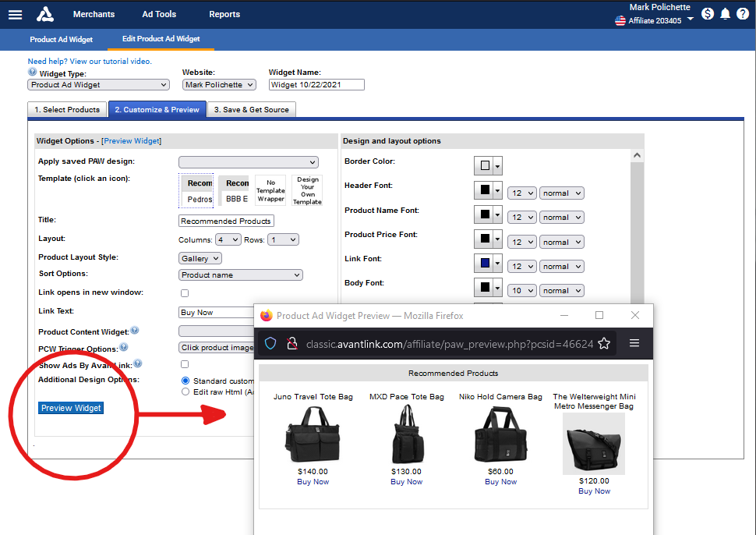
Task: Click the US flag icon
Action: coord(620,21)
